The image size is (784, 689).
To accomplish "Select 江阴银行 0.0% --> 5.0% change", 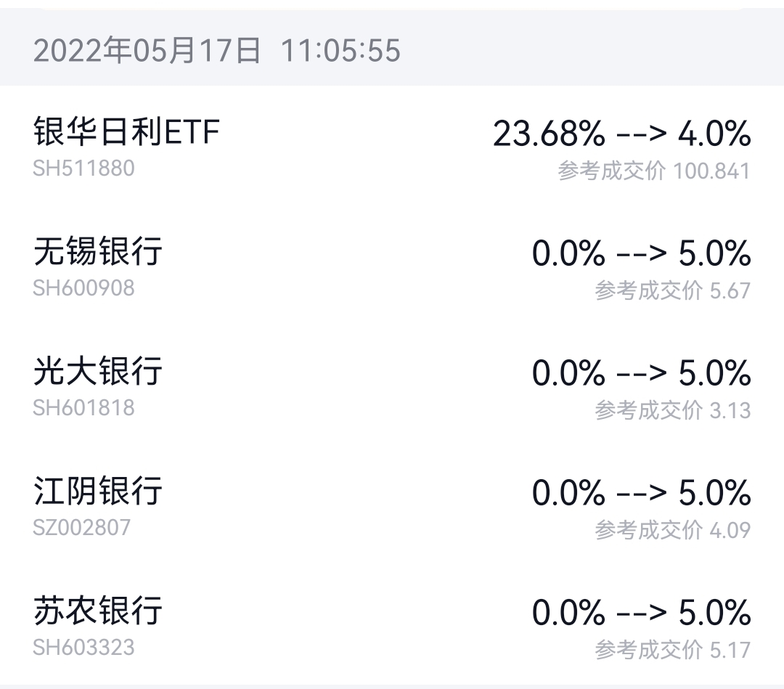I will click(x=641, y=494).
